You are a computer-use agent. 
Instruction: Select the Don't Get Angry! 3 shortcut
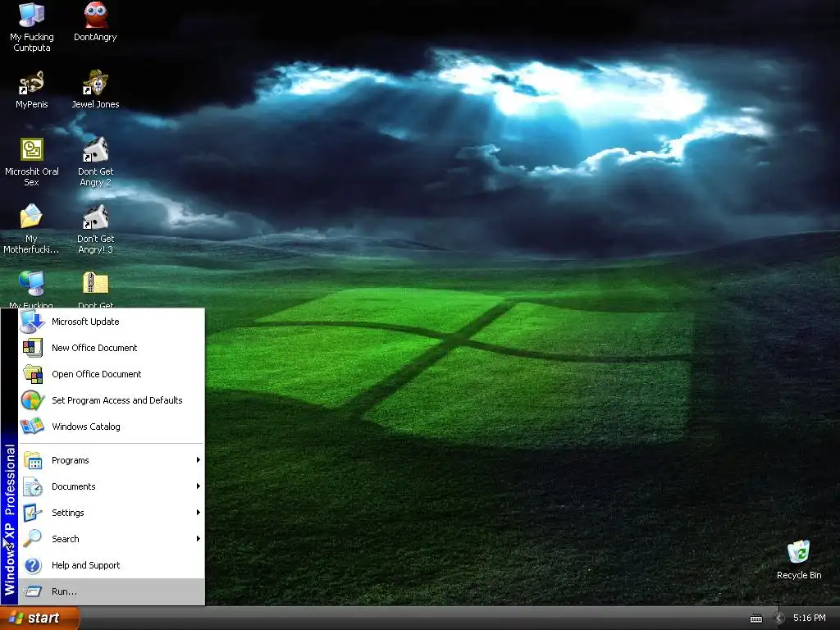point(95,228)
